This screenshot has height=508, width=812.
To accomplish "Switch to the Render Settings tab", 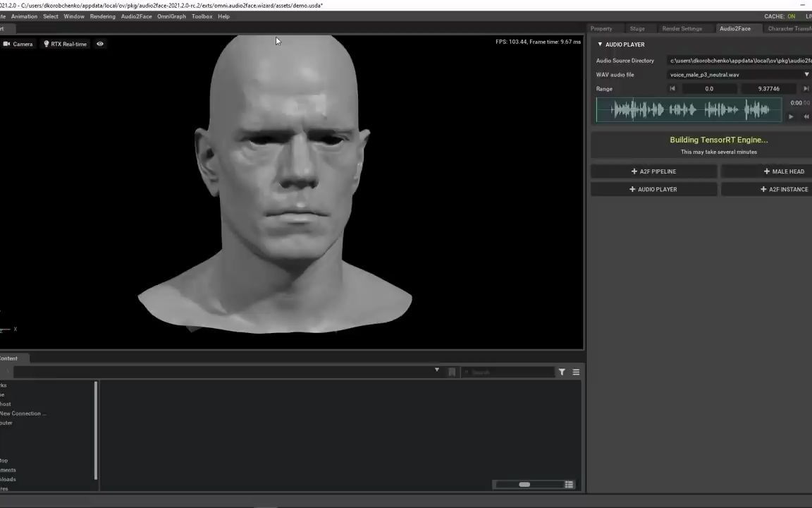I will pyautogui.click(x=682, y=29).
